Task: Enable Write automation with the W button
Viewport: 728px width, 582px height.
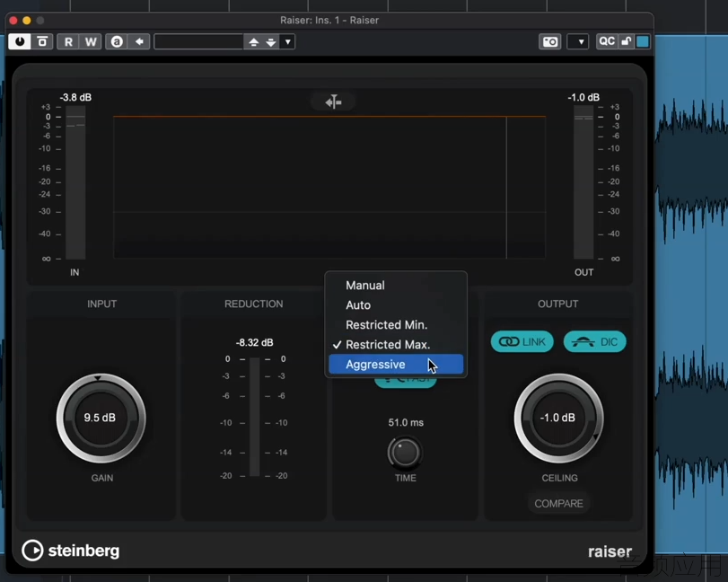Action: pos(91,42)
